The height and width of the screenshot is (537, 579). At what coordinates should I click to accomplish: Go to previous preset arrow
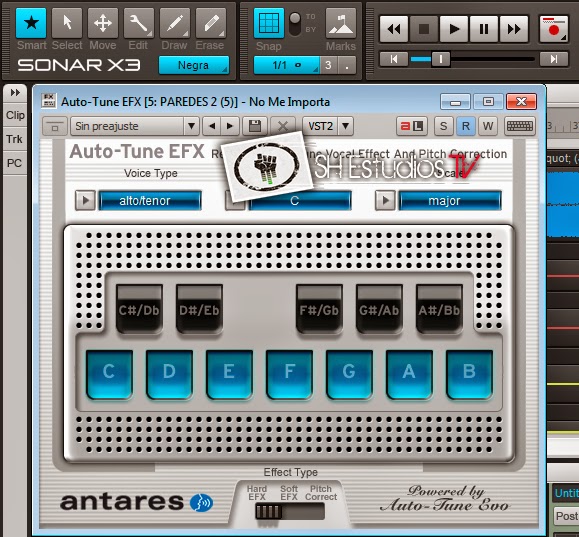point(212,126)
